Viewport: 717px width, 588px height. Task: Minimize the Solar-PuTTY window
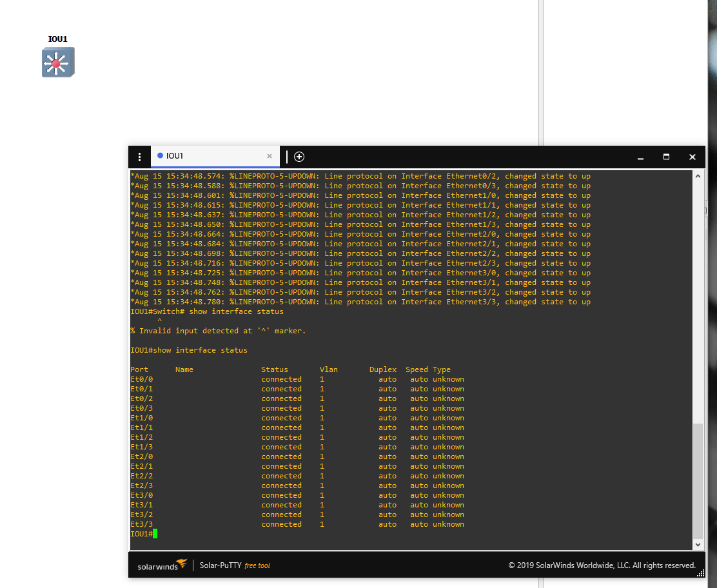pos(640,157)
